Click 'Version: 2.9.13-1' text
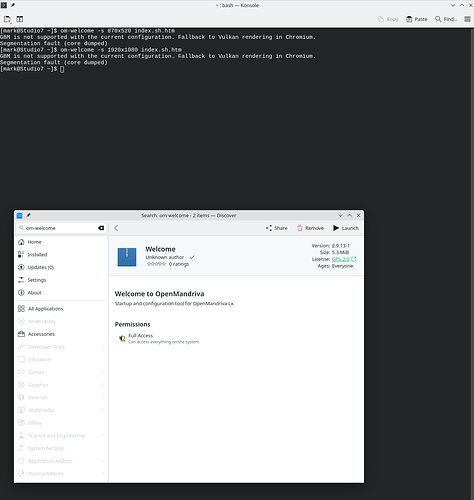 pos(330,246)
